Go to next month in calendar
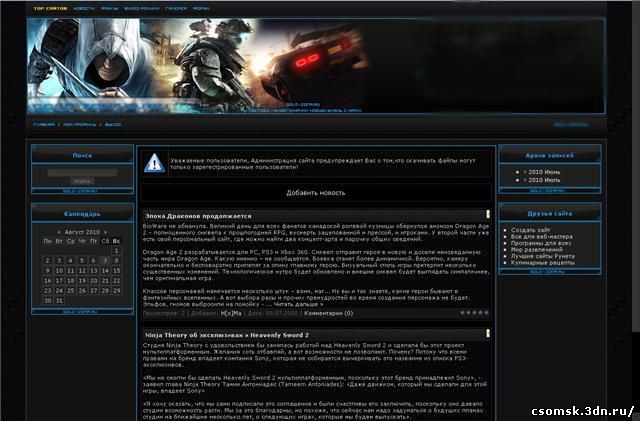This screenshot has width=640, height=421. pos(106,232)
